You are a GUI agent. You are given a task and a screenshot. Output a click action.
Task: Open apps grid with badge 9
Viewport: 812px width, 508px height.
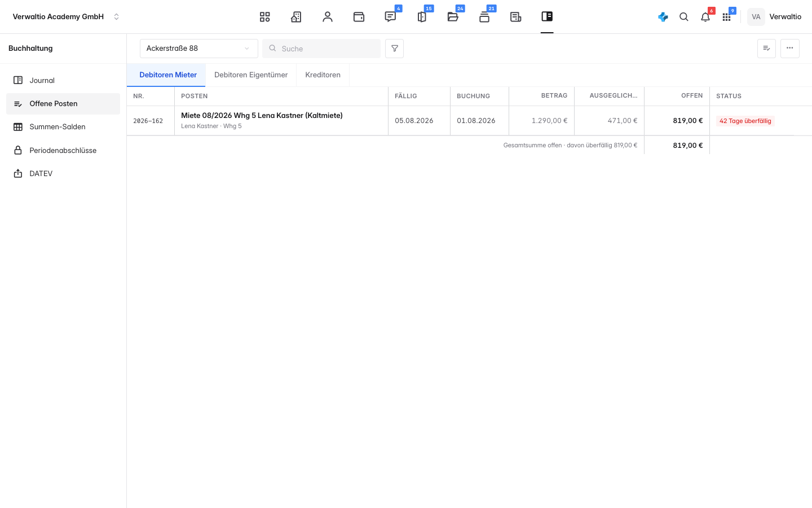727,17
